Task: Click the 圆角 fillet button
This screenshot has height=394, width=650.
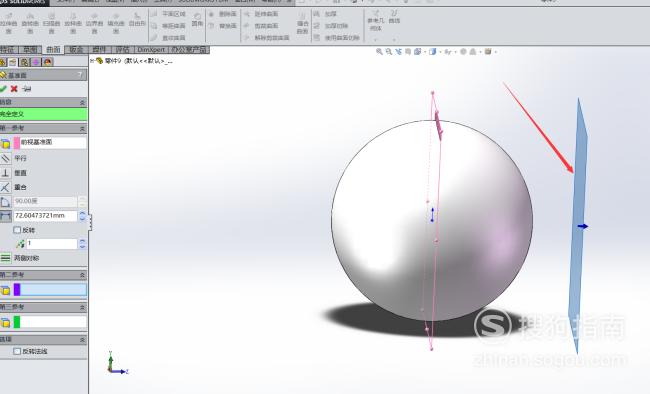Action: (x=197, y=19)
